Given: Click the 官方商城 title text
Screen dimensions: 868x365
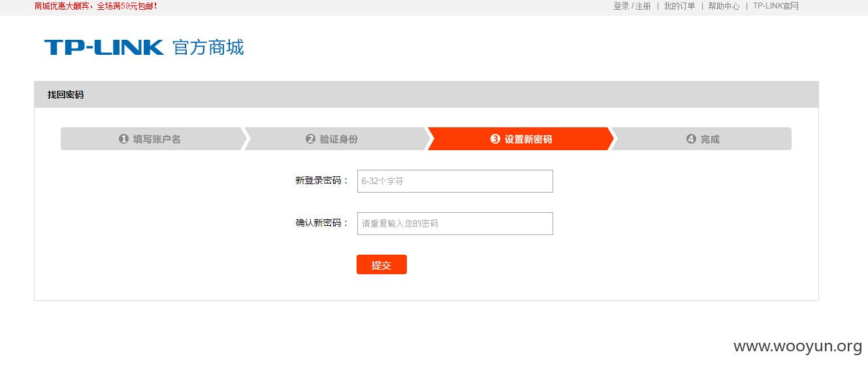Looking at the screenshot, I should pos(208,47).
